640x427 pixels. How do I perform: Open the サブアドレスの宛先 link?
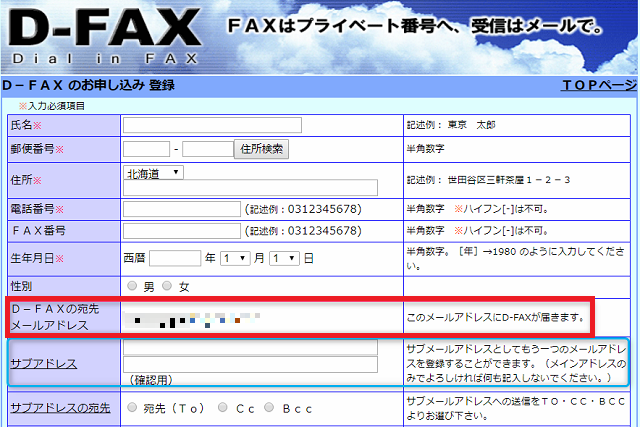60,407
